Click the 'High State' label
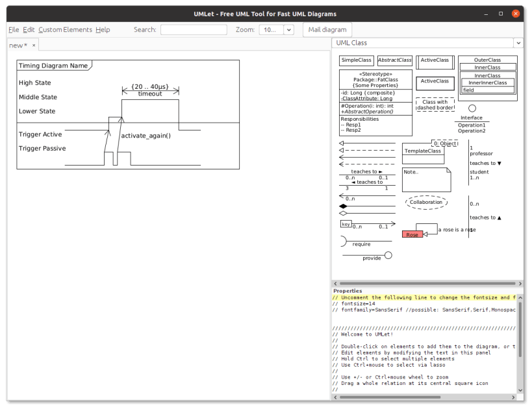The height and width of the screenshot is (409, 532). tap(35, 82)
